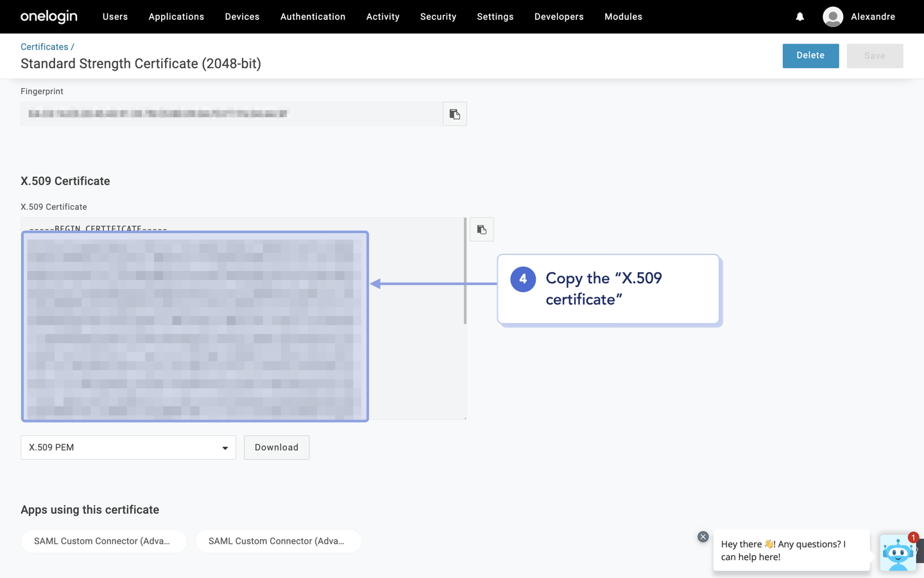
Task: Open the Developers menu
Action: click(x=558, y=17)
